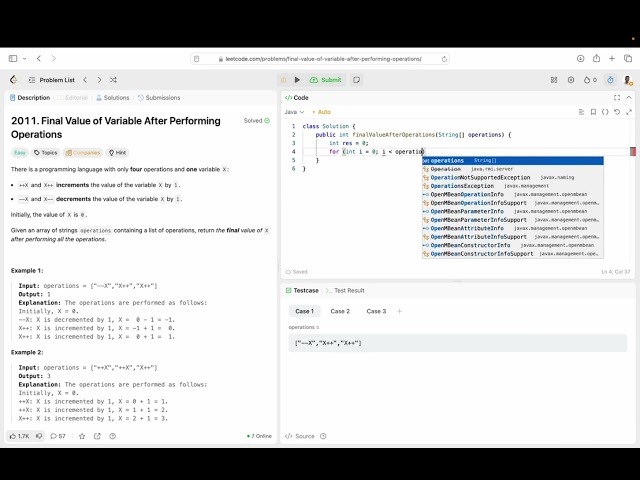Open the Test Result tab
This screenshot has height=480, width=640.
click(346, 290)
